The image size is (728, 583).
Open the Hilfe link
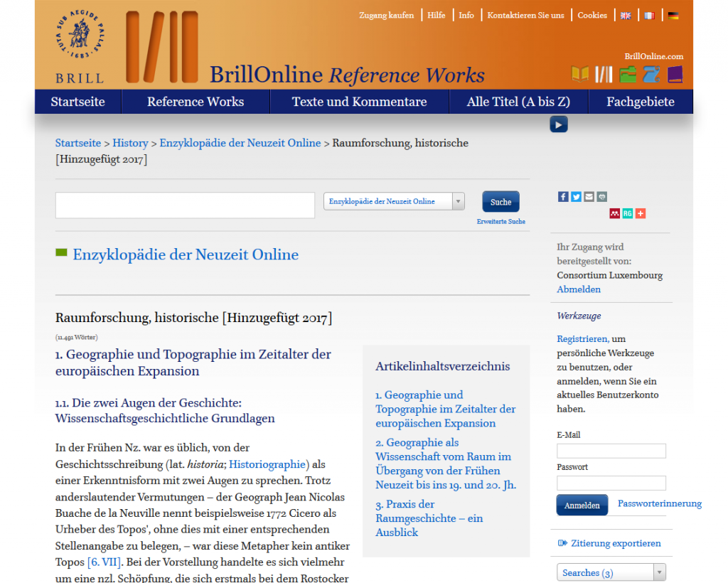click(x=437, y=16)
